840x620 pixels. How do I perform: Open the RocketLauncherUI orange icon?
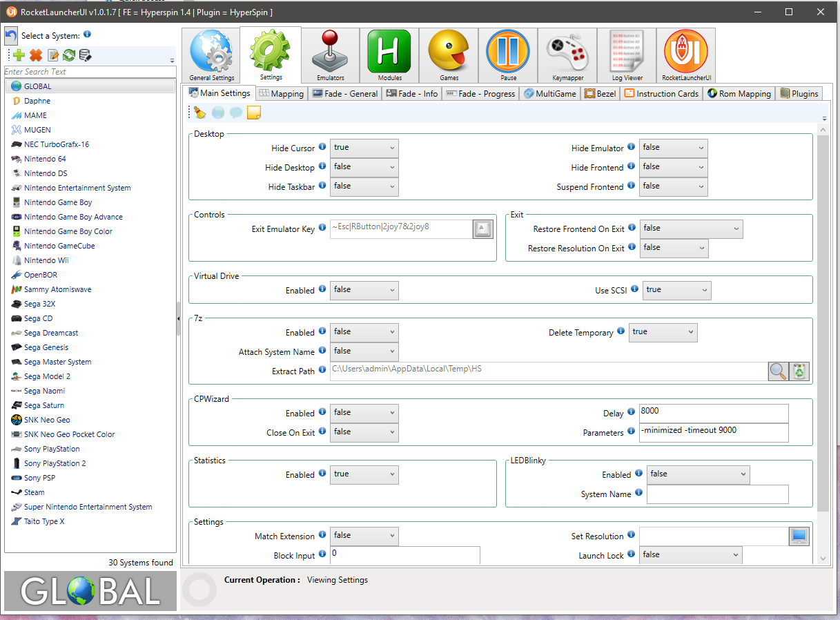[686, 56]
